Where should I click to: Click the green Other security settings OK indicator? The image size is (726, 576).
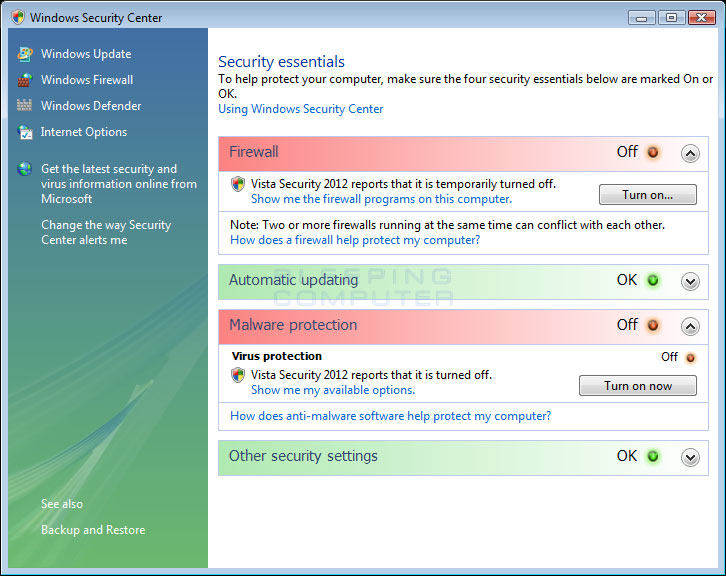click(x=653, y=457)
